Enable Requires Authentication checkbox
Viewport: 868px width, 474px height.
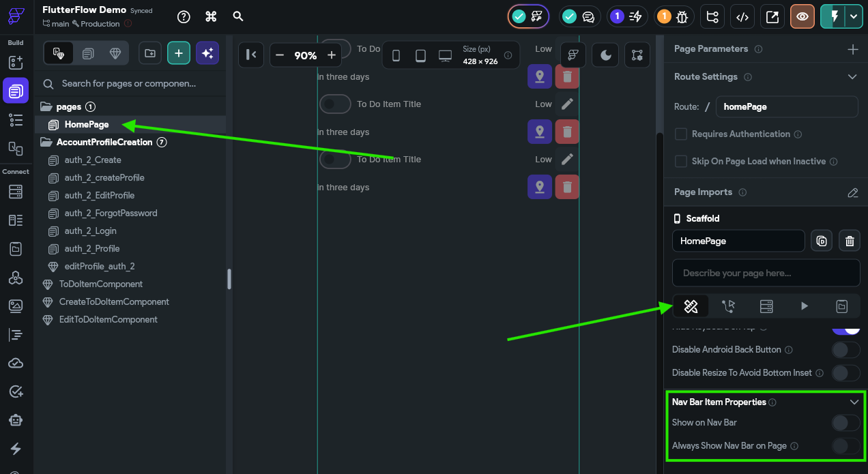click(680, 134)
